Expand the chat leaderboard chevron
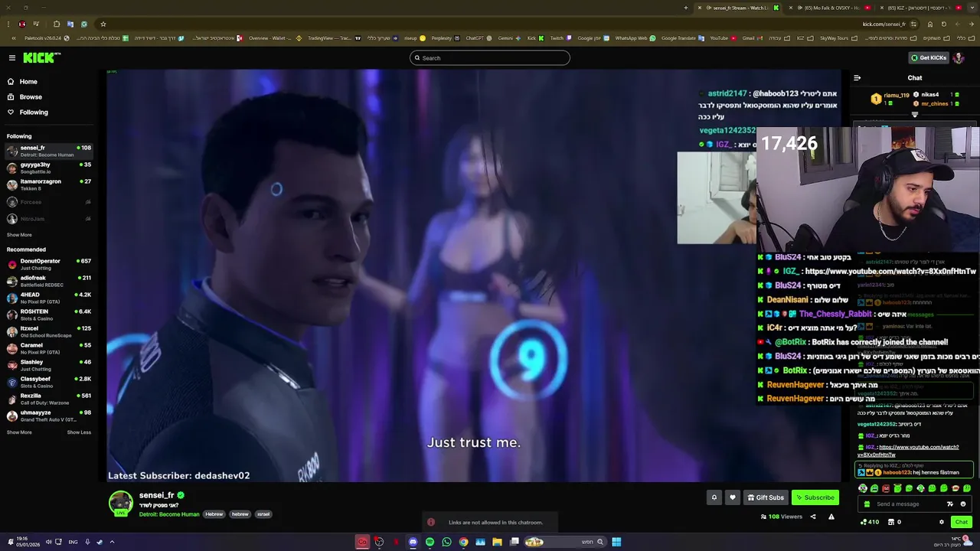This screenshot has width=980, height=551. [x=914, y=115]
